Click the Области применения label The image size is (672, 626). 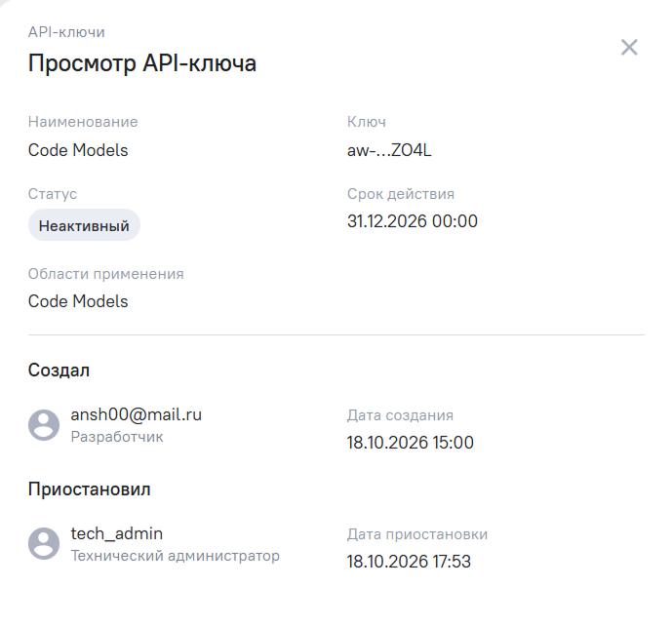(x=106, y=274)
